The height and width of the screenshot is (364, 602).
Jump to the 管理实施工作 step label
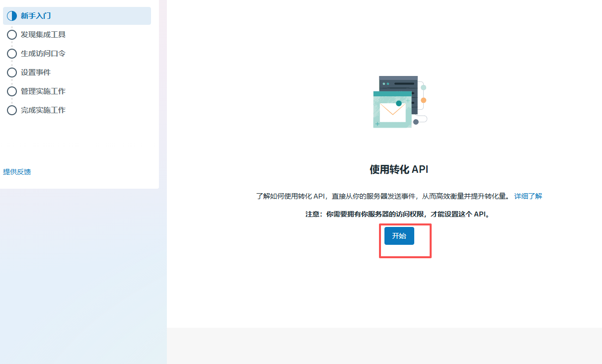tap(43, 91)
